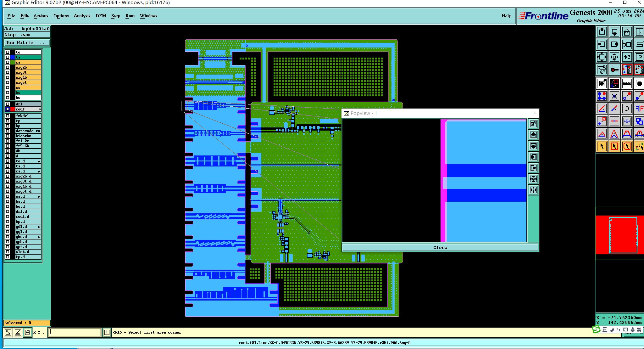Screen dimensions: 644x349
Task: Open the DFM menu
Action: click(x=101, y=16)
